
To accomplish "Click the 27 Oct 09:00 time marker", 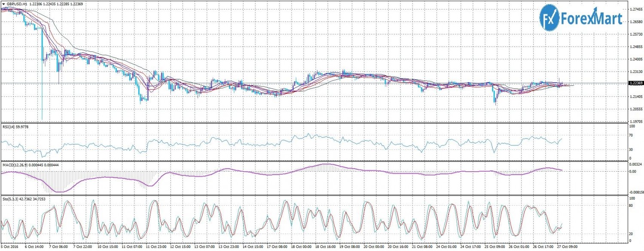I will [567, 248].
